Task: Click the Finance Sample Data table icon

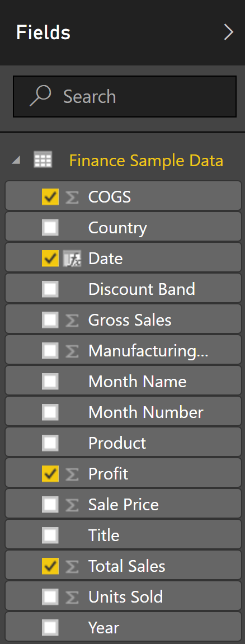Action: 43,160
